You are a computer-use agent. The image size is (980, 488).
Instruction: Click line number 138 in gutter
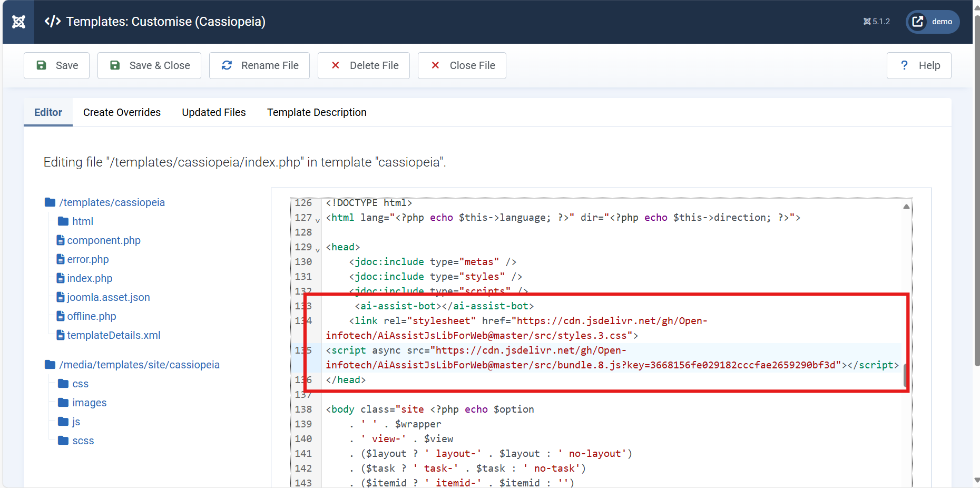[303, 409]
